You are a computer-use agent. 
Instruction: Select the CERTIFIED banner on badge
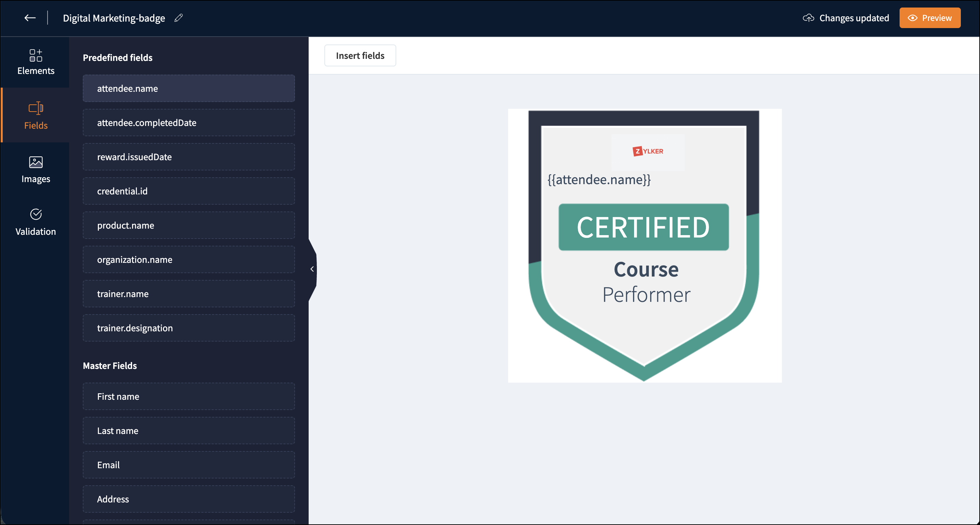coord(643,227)
